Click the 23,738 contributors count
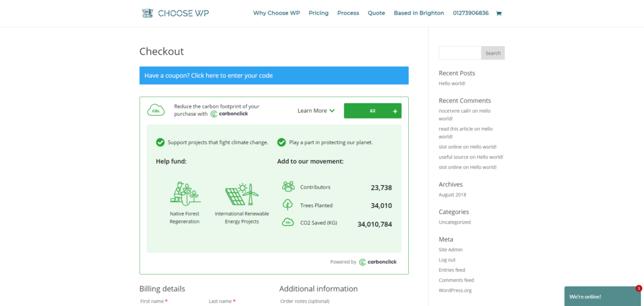 [x=381, y=188]
